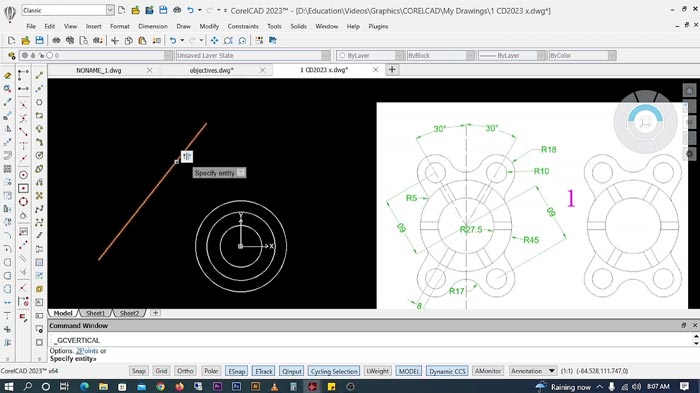Disable ETrack in the status bar
The height and width of the screenshot is (393, 700).
264,371
